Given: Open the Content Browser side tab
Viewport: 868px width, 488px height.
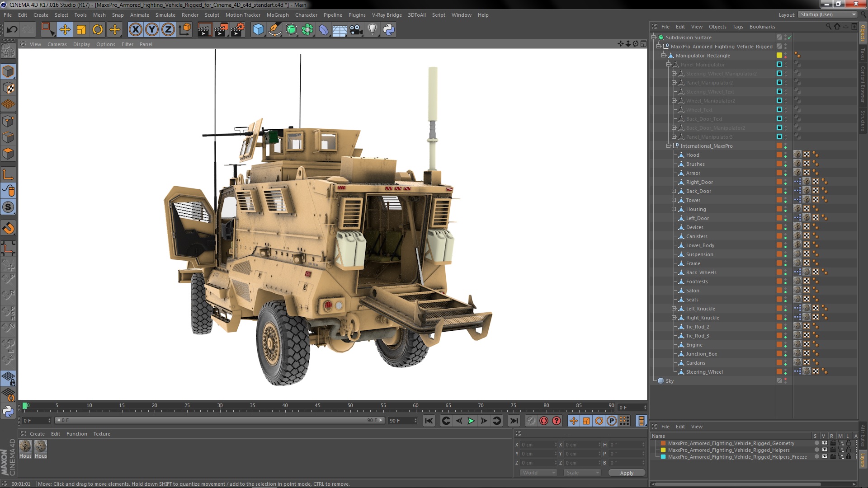Looking at the screenshot, I should 863,84.
